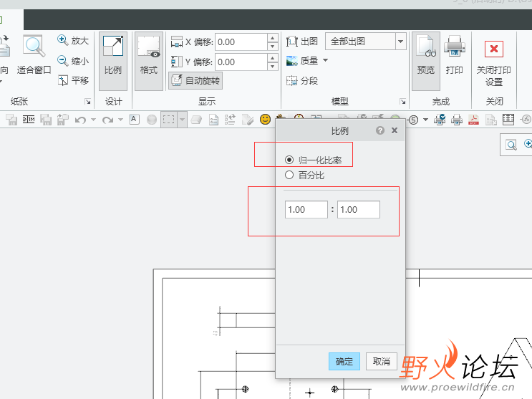This screenshot has width=532, height=399.
Task: Click the 打印 print button
Action: click(454, 54)
